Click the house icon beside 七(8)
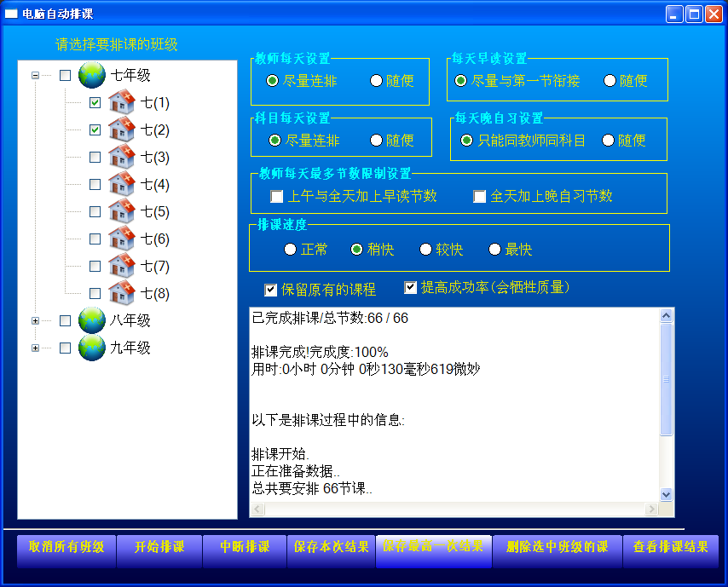Screen dimensions: 728x587 [122, 293]
